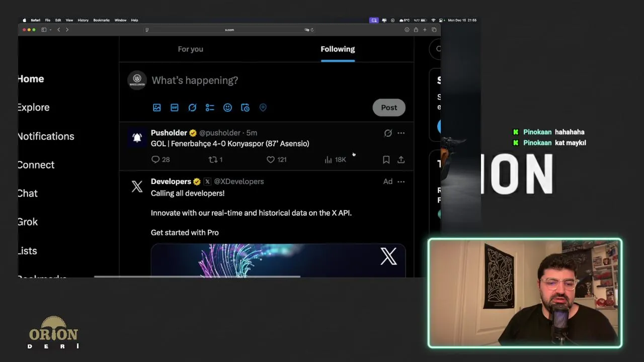Open the File menu

pyautogui.click(x=47, y=20)
